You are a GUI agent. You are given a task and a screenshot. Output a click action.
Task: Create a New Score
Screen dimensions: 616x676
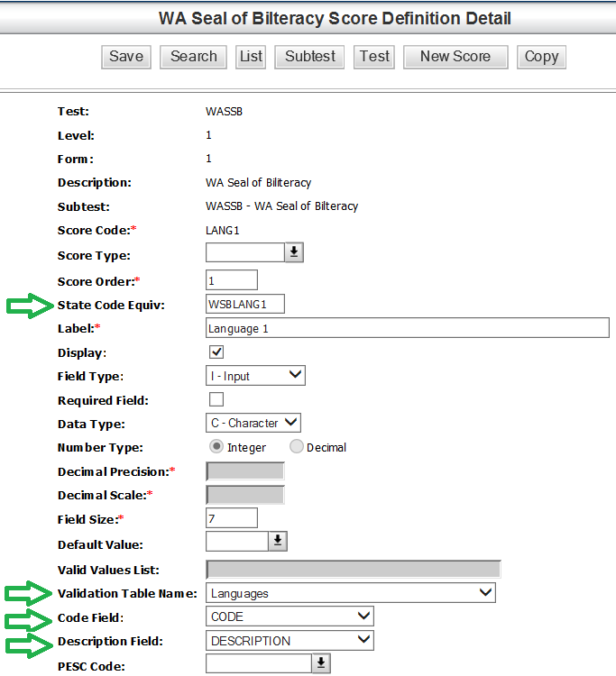coord(455,57)
